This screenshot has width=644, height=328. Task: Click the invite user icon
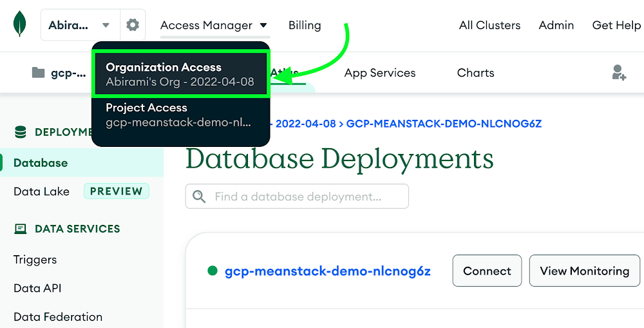tap(618, 72)
